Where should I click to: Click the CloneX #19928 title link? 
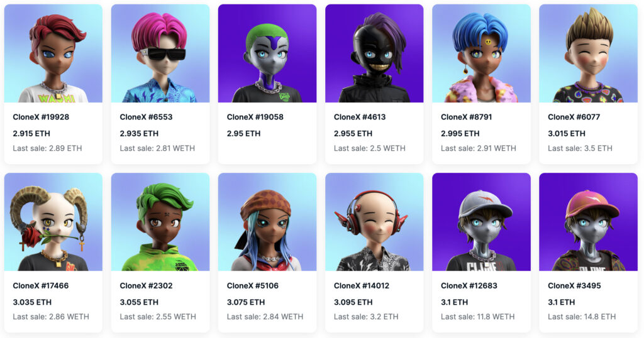pyautogui.click(x=41, y=117)
